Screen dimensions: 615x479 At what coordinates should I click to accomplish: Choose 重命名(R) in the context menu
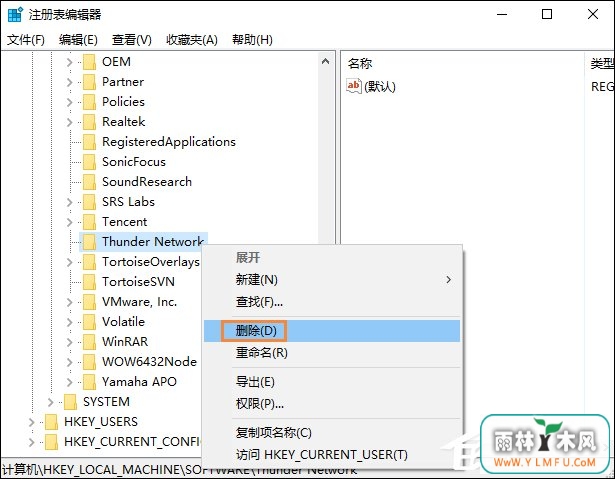coord(332,353)
